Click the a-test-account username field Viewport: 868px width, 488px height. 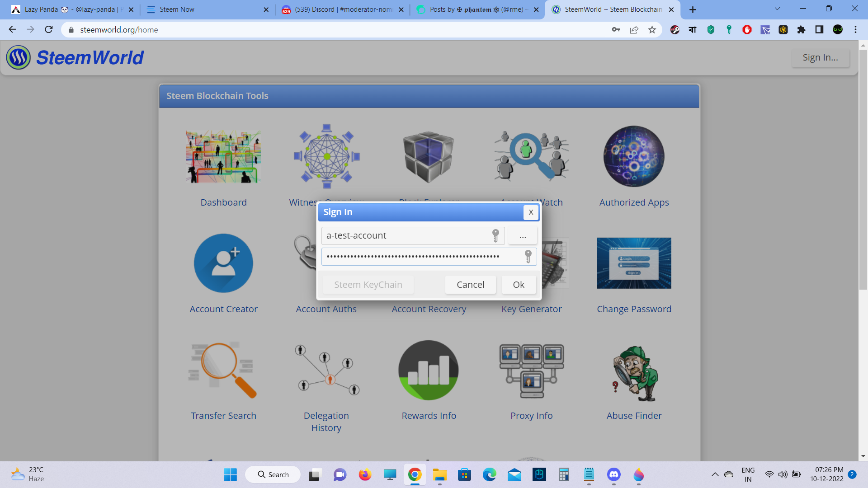pyautogui.click(x=407, y=236)
